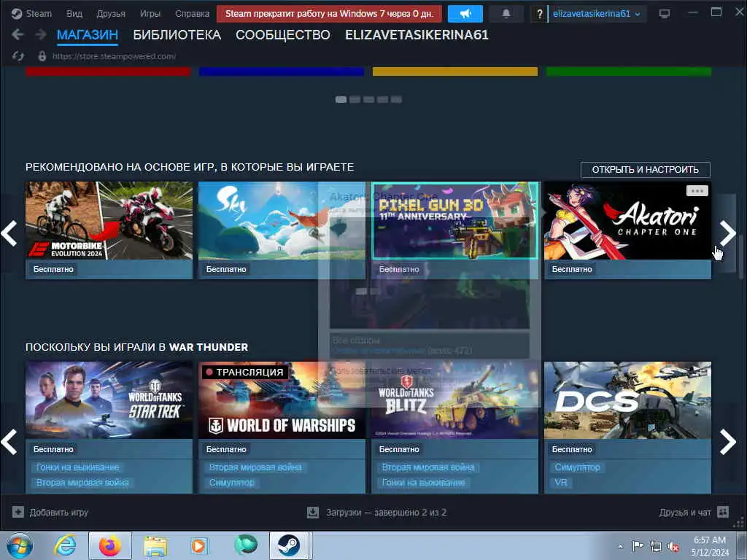Click the green globe app on the taskbar
Screen dimensions: 747x560
(245, 545)
